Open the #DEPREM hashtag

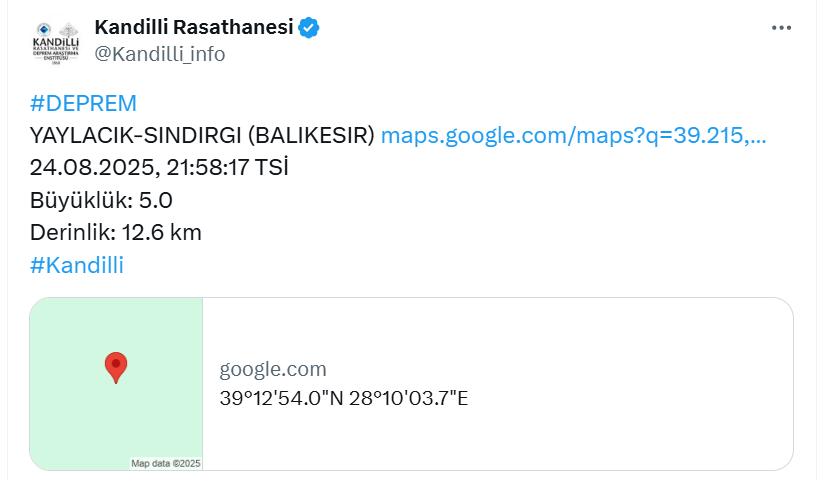point(83,103)
